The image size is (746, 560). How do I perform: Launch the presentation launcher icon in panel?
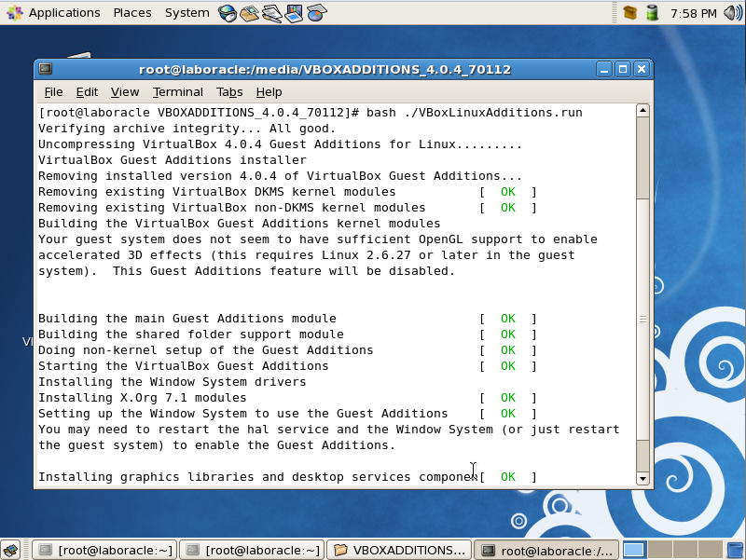[294, 13]
